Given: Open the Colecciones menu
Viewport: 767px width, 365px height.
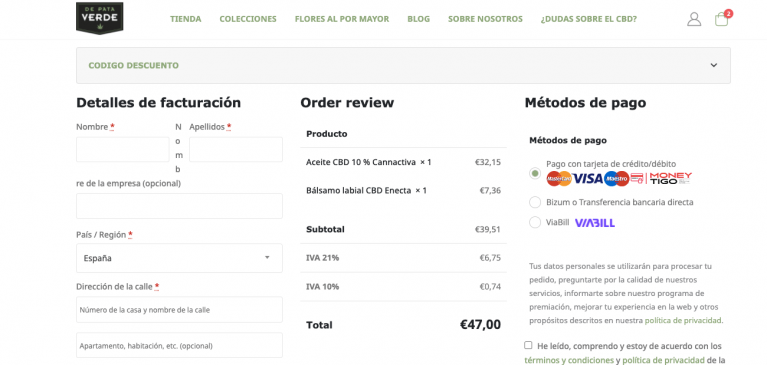Looking at the screenshot, I should pos(248,19).
